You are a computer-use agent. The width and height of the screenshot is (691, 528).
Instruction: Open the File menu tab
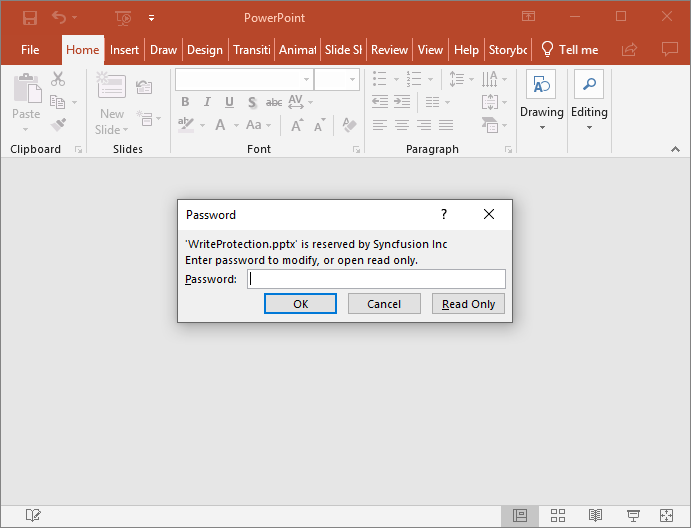(30, 50)
